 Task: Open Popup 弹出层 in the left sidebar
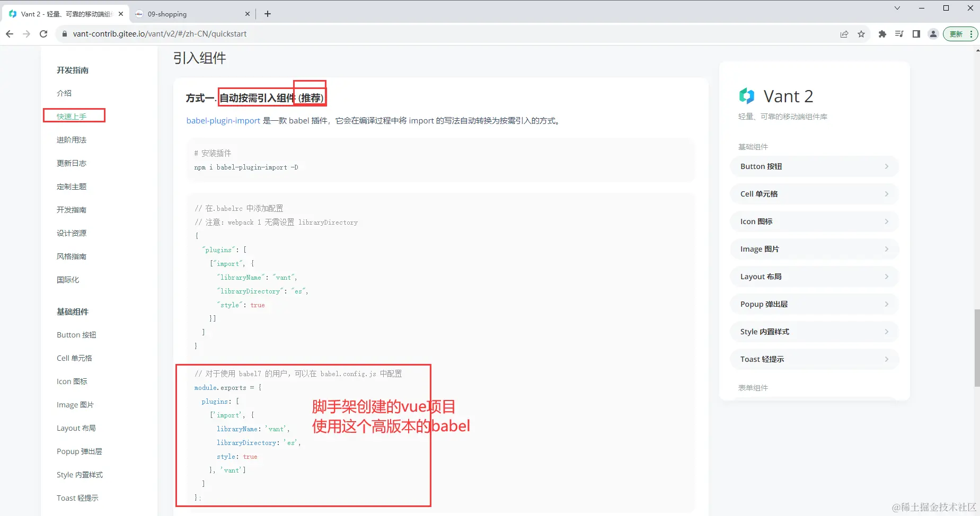click(x=80, y=451)
